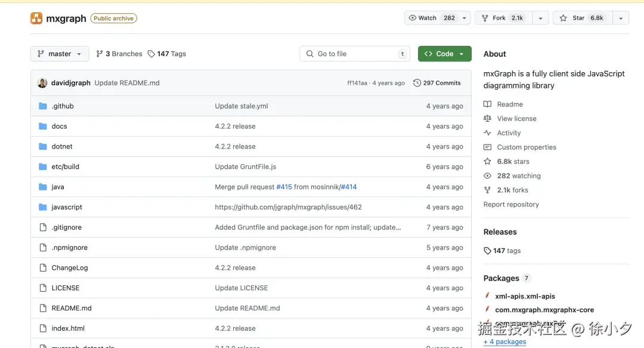Open commit history via 297 Commits
This screenshot has width=644, height=348.
pyautogui.click(x=437, y=83)
